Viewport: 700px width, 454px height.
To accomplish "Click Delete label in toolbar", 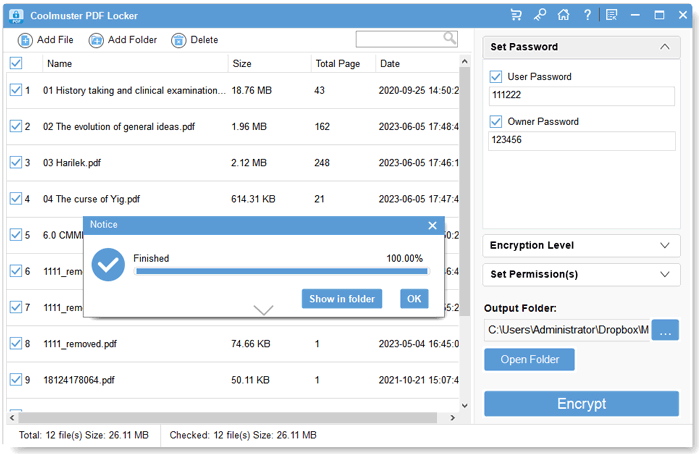I will pos(204,40).
